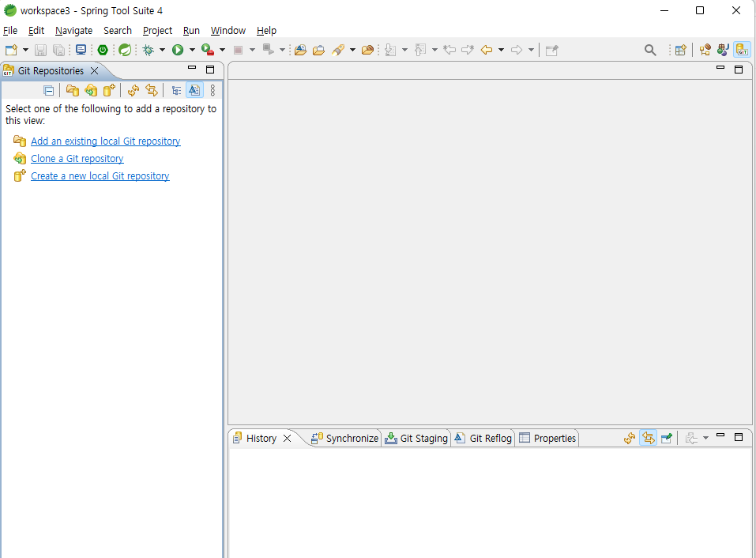Minimize the History panel
756x558 pixels.
(x=720, y=435)
